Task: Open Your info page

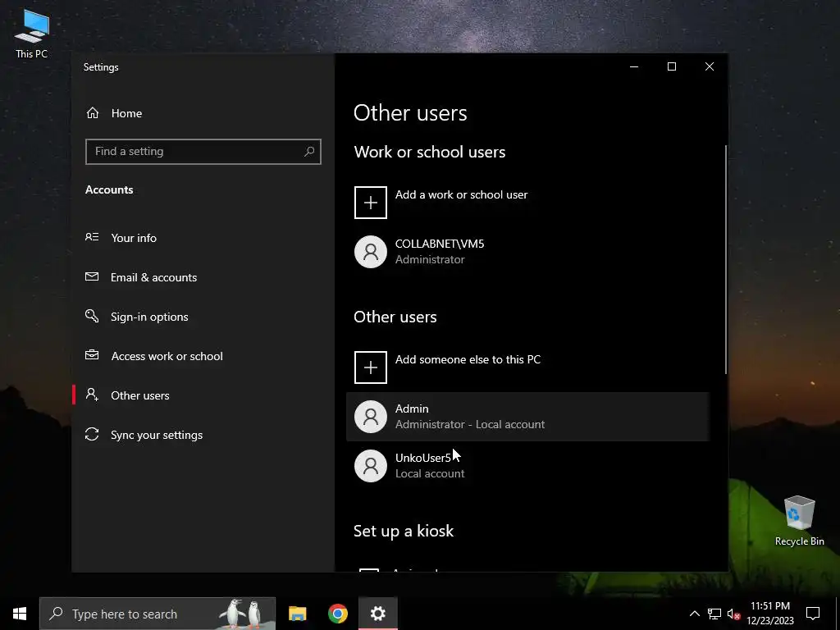Action: click(203, 238)
